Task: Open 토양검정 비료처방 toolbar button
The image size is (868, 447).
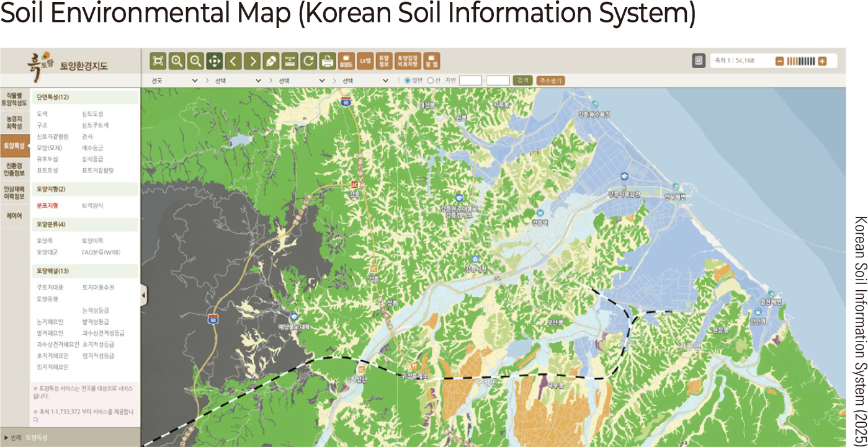Action: point(407,61)
